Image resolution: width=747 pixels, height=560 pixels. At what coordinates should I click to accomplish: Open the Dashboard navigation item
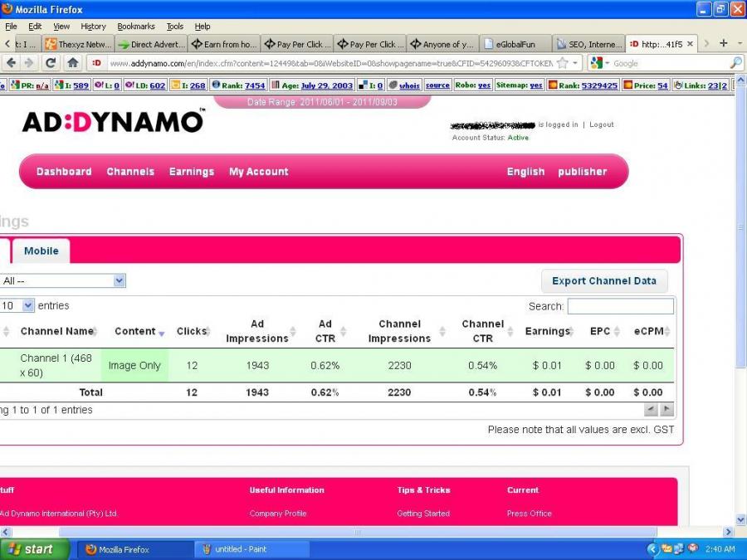click(x=64, y=172)
